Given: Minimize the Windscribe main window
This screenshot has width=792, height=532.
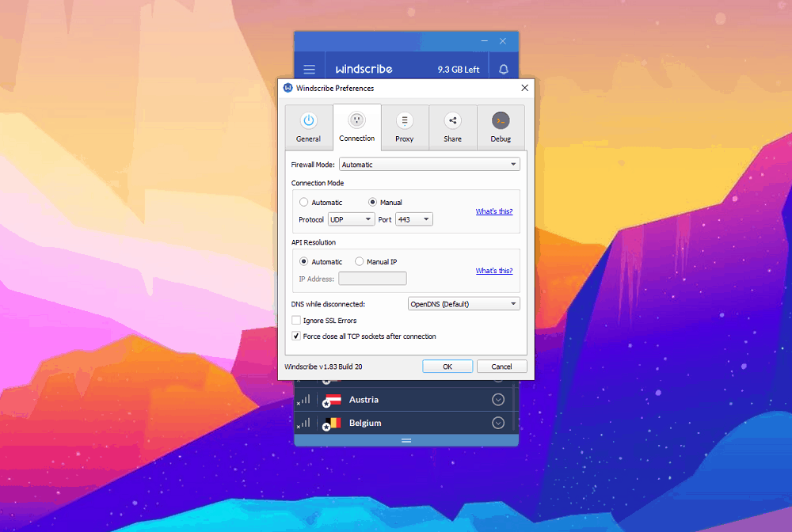Looking at the screenshot, I should pos(485,41).
